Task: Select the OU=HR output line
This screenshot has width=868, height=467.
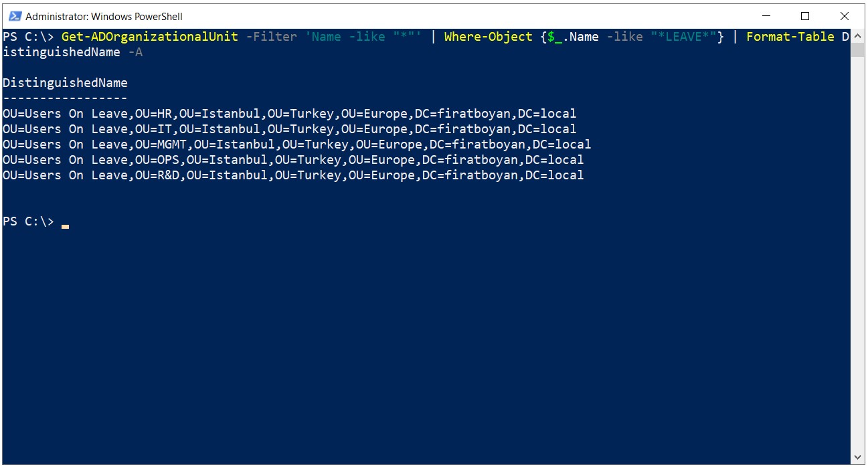Action: (289, 114)
